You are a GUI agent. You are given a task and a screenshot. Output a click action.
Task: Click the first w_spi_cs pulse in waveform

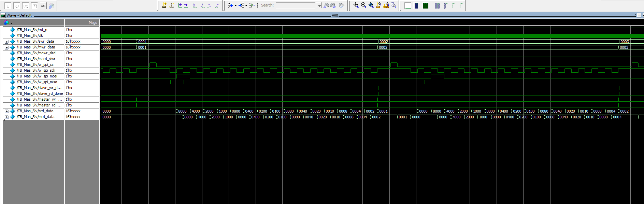point(153,64)
